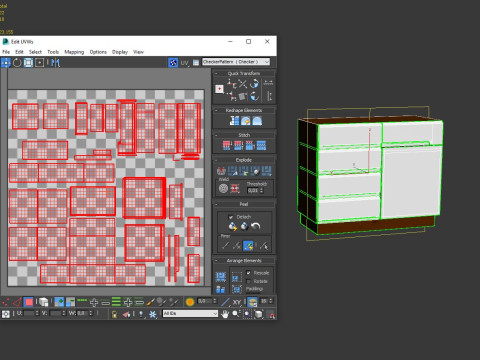
Task: Toggle the Rotate checkbox in Arrange Elements
Action: [249, 281]
